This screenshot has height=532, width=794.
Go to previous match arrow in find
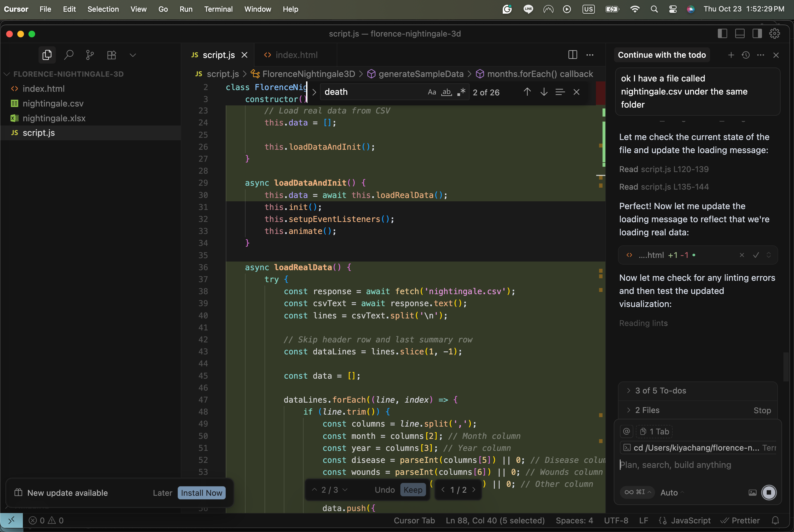point(527,92)
